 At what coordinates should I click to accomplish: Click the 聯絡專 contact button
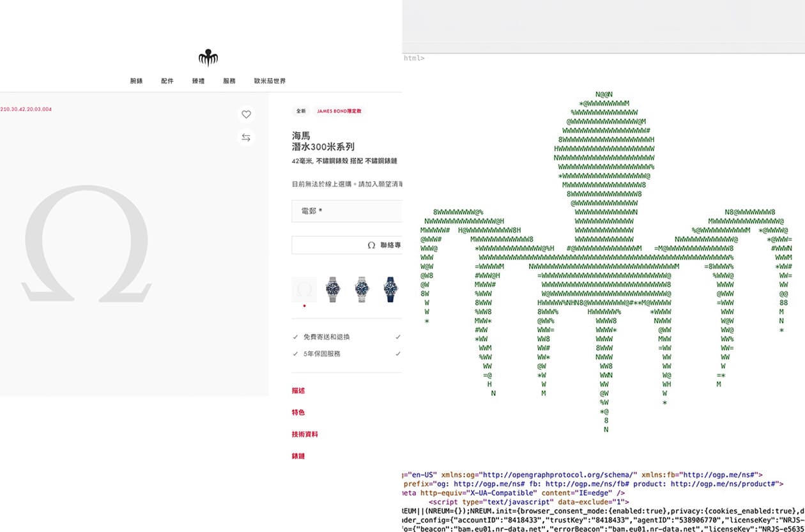point(347,245)
